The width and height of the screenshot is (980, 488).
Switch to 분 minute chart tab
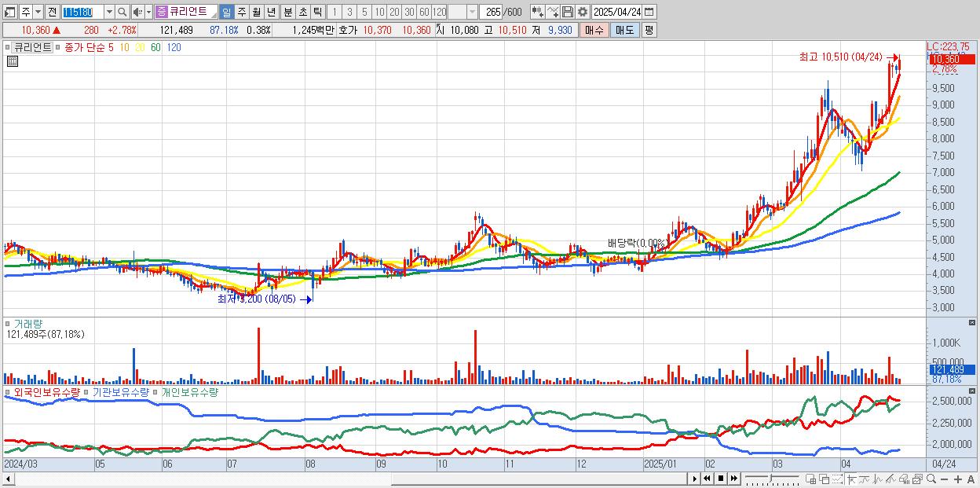tap(288, 12)
